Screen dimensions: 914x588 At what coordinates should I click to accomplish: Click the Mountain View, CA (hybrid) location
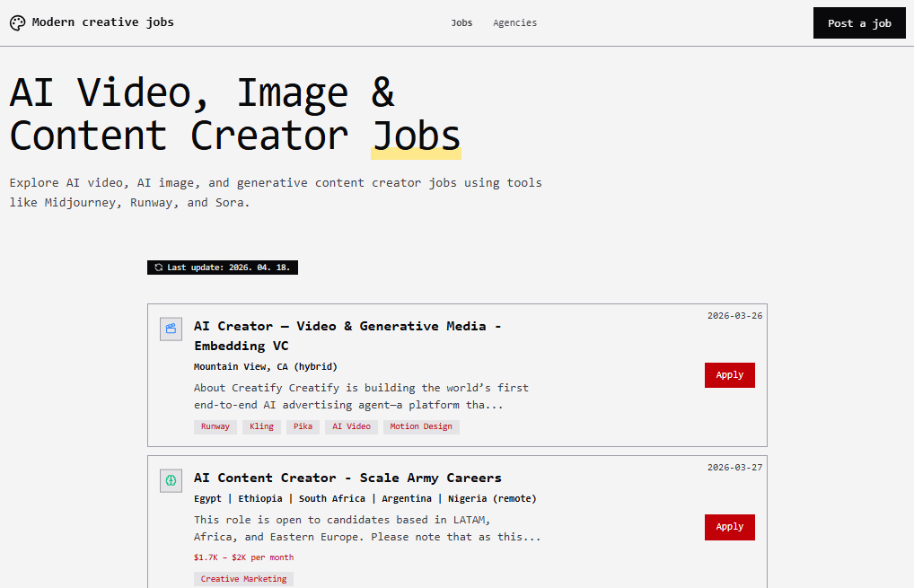tap(266, 366)
